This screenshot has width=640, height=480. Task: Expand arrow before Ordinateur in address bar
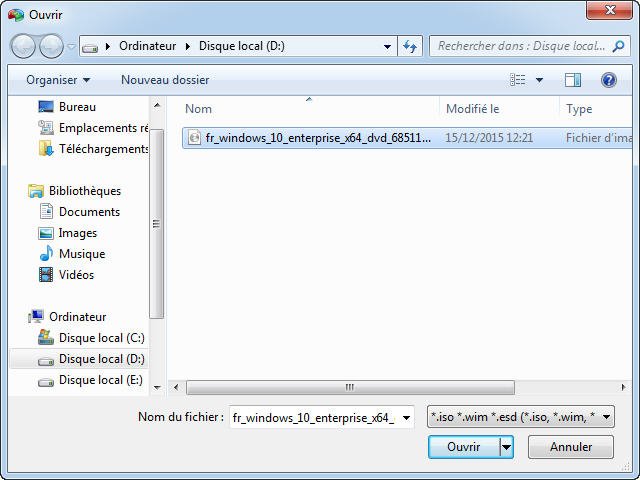pos(108,47)
